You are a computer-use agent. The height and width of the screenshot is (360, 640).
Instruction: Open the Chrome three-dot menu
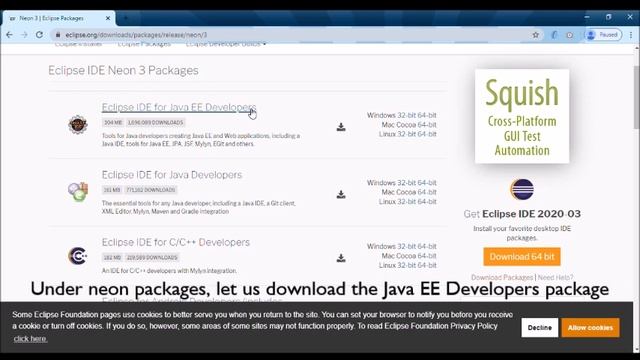631,35
